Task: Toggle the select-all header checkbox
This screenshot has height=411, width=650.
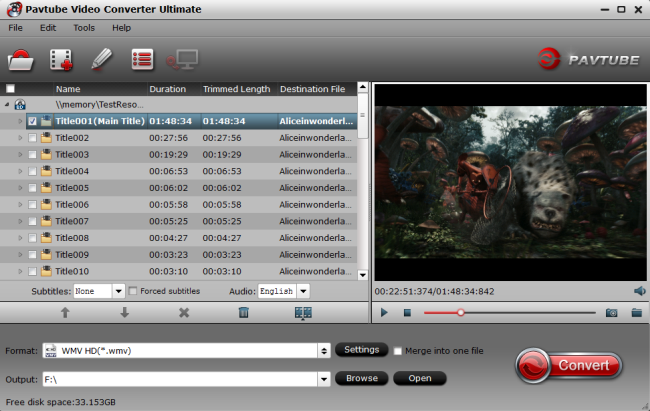Action: click(10, 89)
